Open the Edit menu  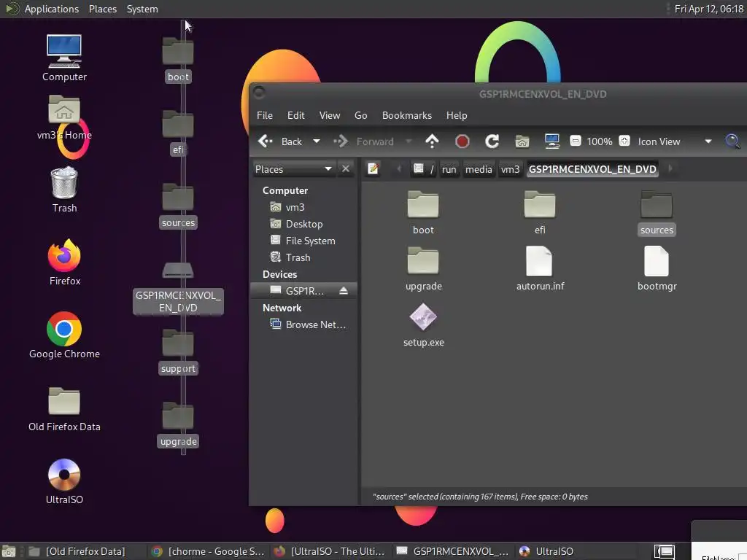296,115
